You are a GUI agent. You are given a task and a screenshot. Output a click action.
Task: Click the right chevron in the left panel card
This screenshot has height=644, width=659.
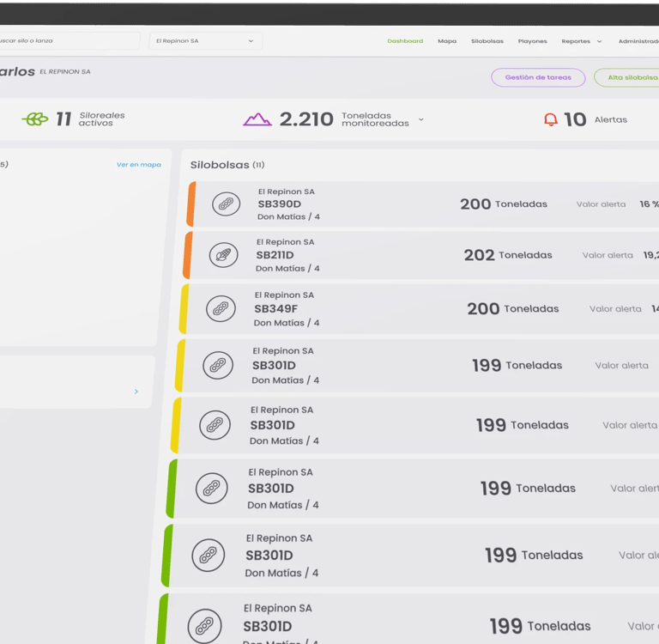(x=136, y=392)
